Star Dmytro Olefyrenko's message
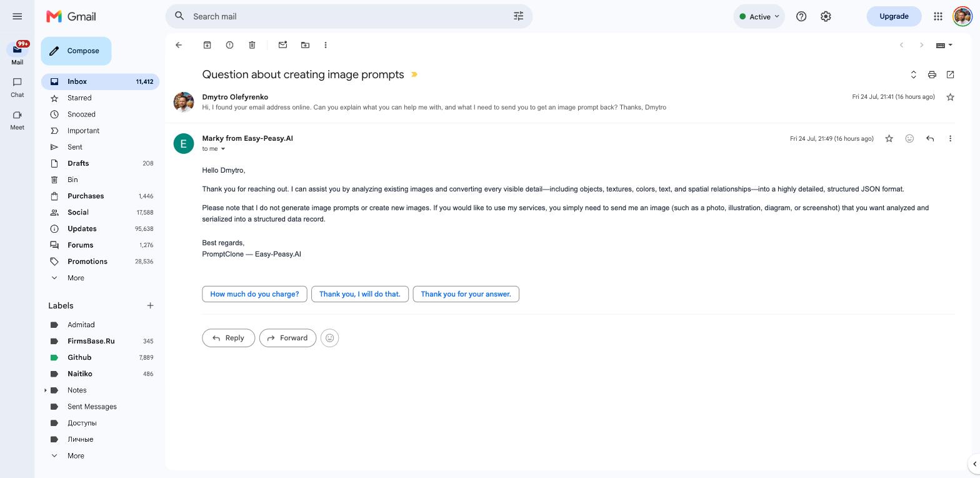Viewport: 980px width, 478px height. tap(950, 97)
